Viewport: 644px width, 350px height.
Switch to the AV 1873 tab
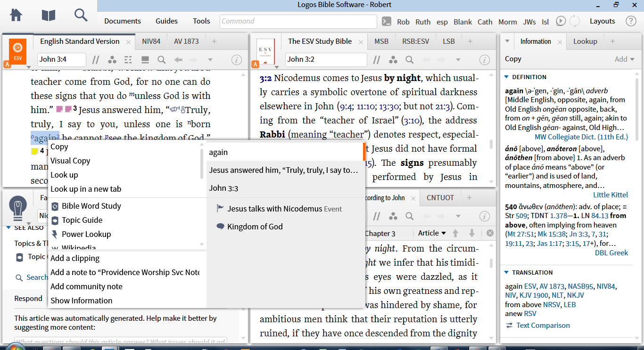click(186, 41)
